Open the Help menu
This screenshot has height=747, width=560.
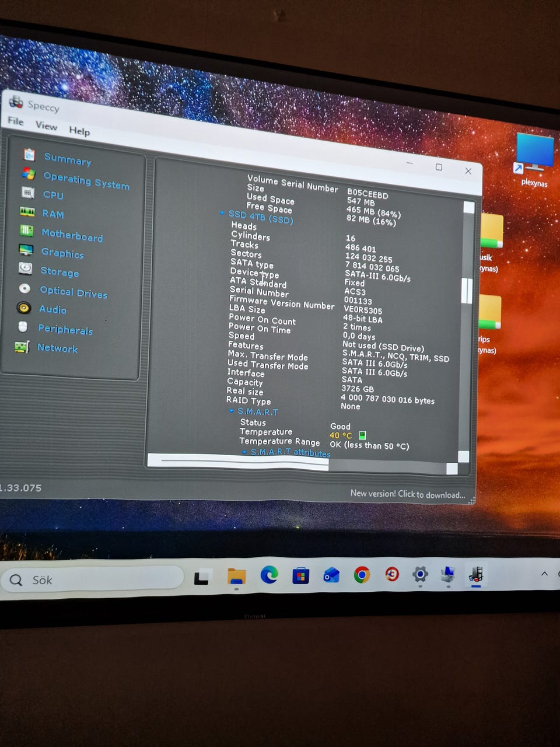point(79,131)
